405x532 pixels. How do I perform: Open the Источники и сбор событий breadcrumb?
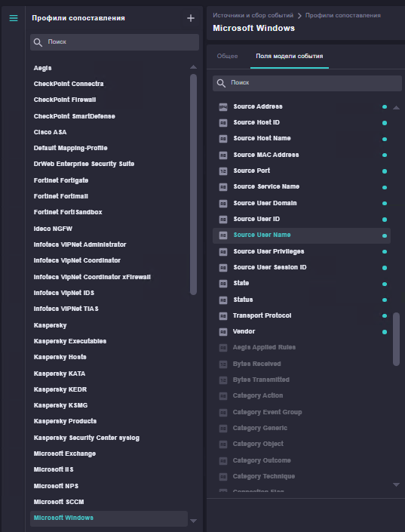pyautogui.click(x=253, y=15)
